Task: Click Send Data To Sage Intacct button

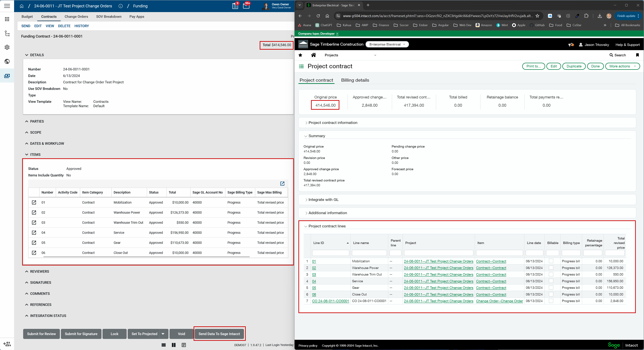Action: coord(219,334)
